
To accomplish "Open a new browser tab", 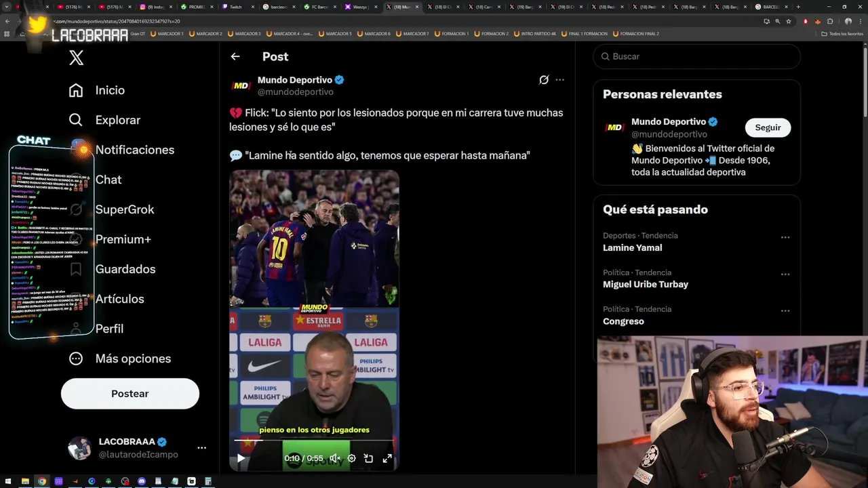I will [798, 7].
